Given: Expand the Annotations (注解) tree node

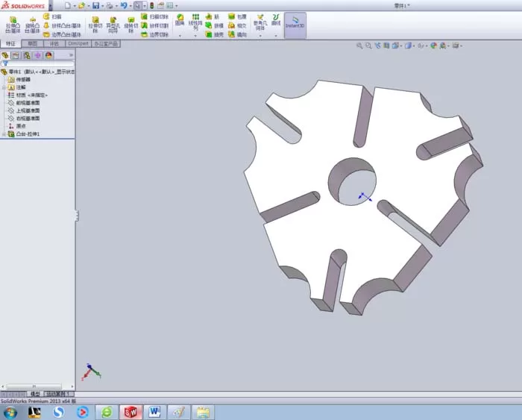Looking at the screenshot, I should click(4, 87).
